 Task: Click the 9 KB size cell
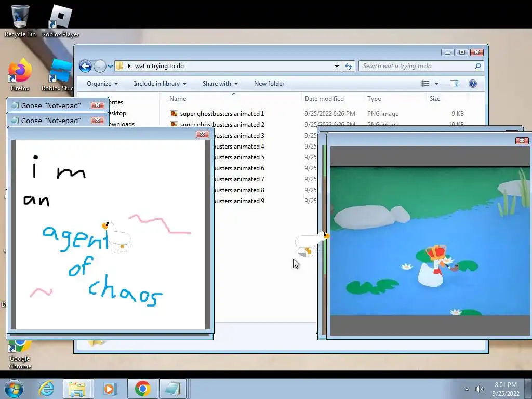(457, 114)
